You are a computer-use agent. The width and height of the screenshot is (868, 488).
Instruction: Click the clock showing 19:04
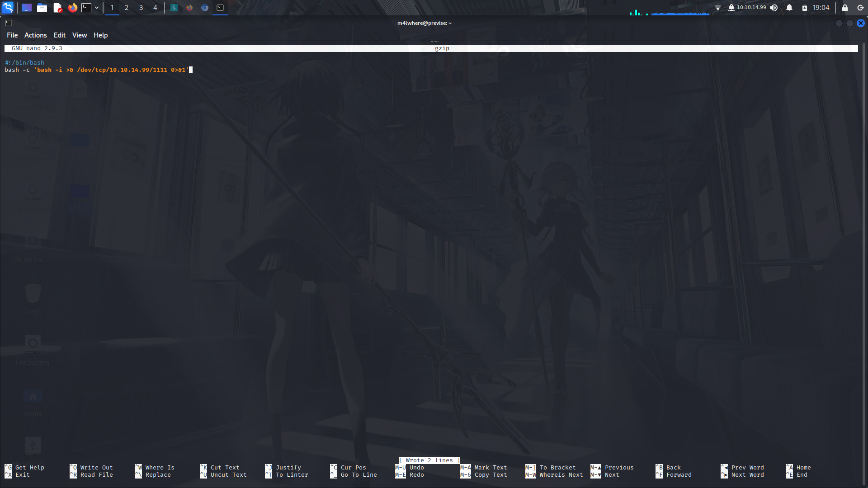[x=820, y=8]
